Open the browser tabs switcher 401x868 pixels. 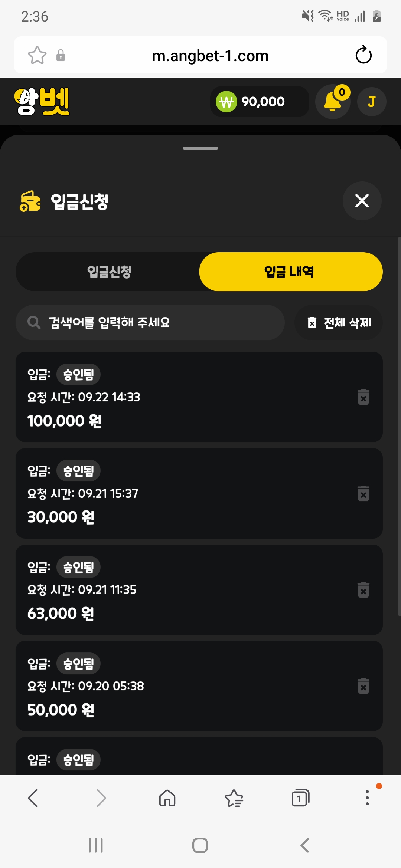point(300,798)
